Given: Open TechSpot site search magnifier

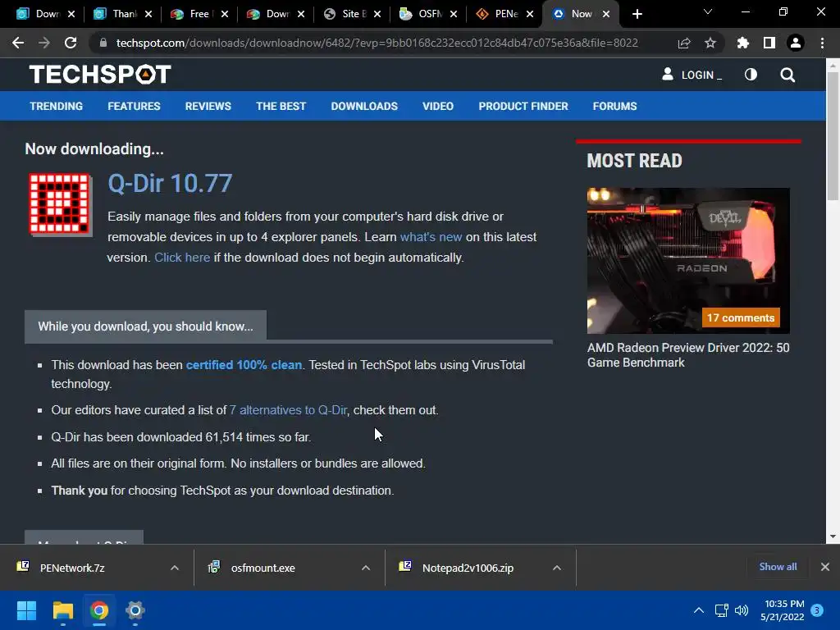Looking at the screenshot, I should [x=787, y=75].
